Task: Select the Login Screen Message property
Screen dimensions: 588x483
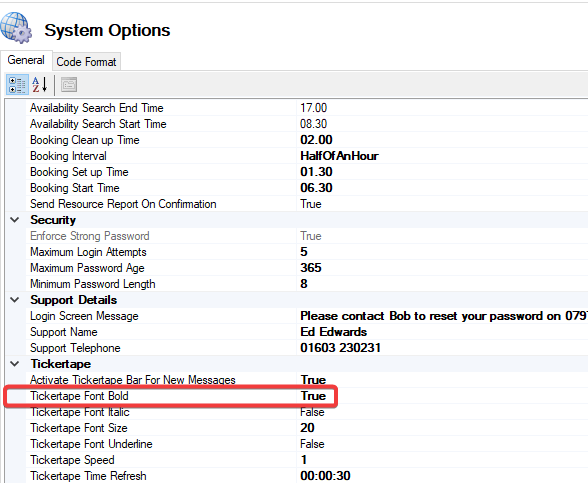Action: 84,316
